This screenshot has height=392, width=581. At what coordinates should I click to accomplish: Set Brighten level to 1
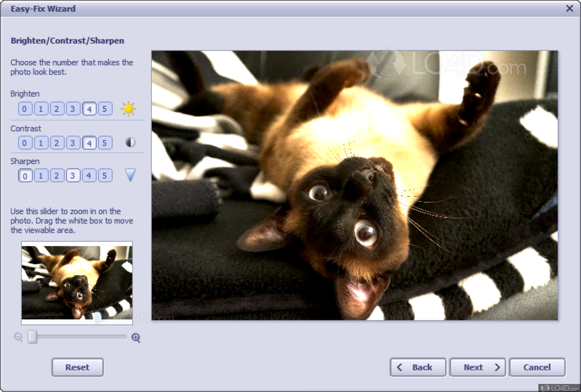tap(41, 109)
